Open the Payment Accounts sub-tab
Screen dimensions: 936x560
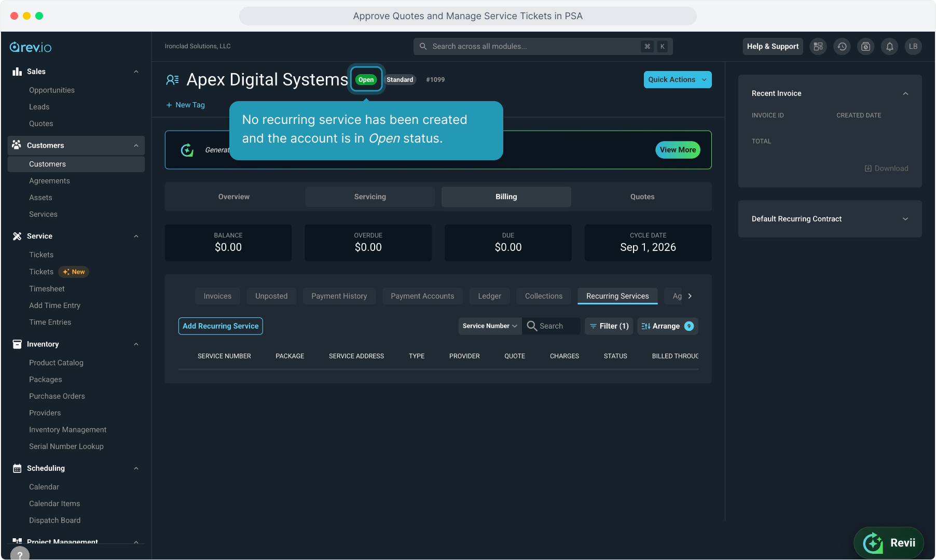pos(422,296)
